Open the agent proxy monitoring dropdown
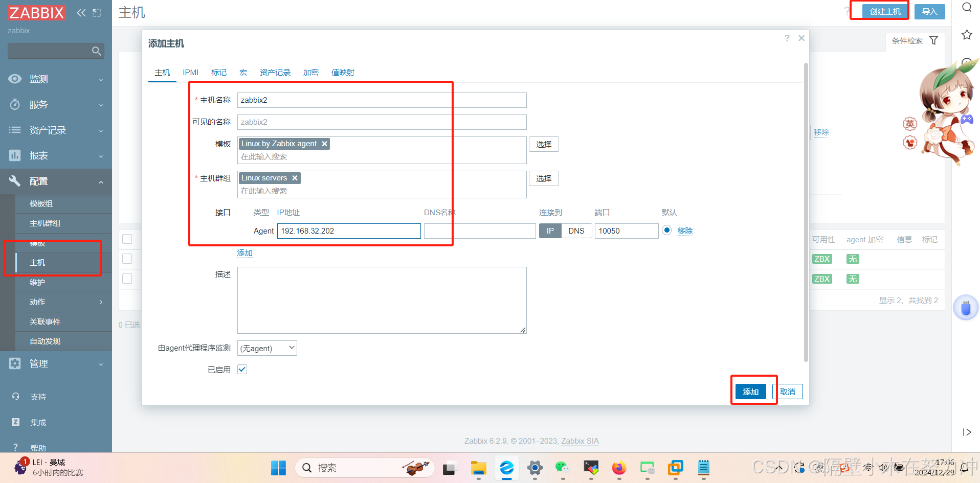Screen dimensions: 980x483 pos(267,348)
